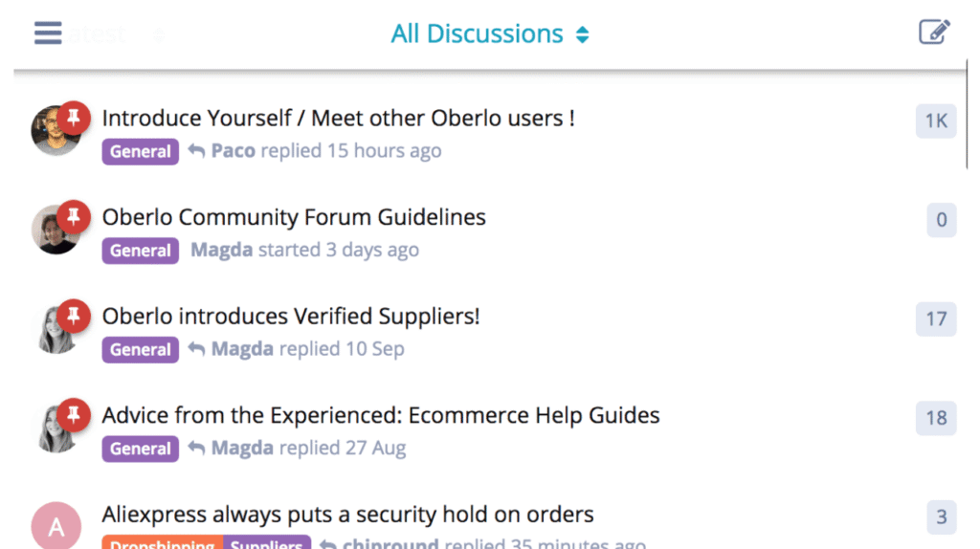The height and width of the screenshot is (549, 980).
Task: Open the Introduce Yourself discussion
Action: click(x=338, y=119)
